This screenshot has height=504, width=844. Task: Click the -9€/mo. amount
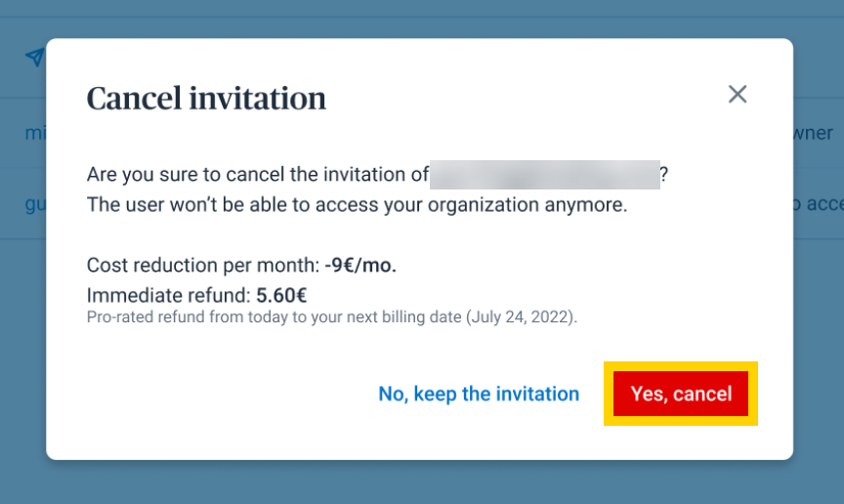[360, 265]
